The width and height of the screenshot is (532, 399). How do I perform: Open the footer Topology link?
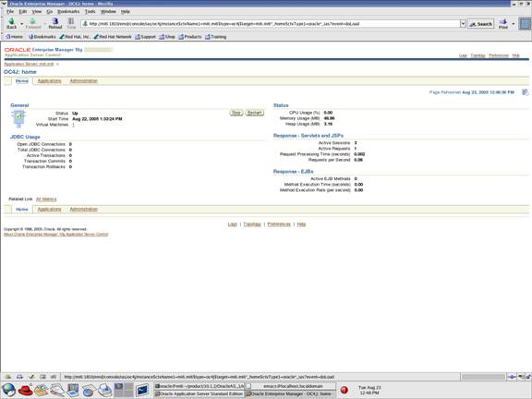coord(252,224)
